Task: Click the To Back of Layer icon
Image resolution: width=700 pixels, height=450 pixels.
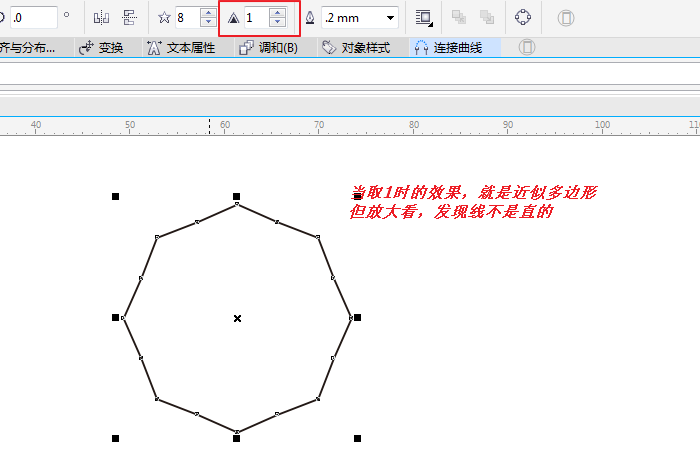Action: tap(487, 17)
